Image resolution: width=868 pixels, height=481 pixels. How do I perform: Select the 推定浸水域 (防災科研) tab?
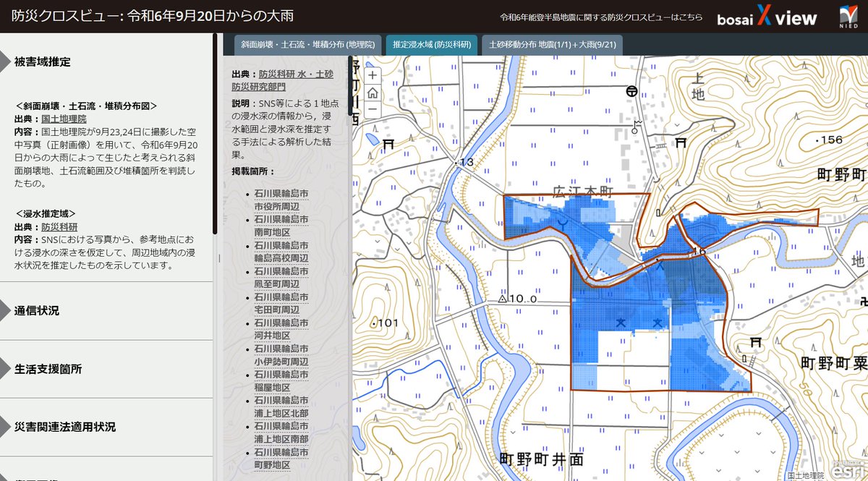[432, 45]
